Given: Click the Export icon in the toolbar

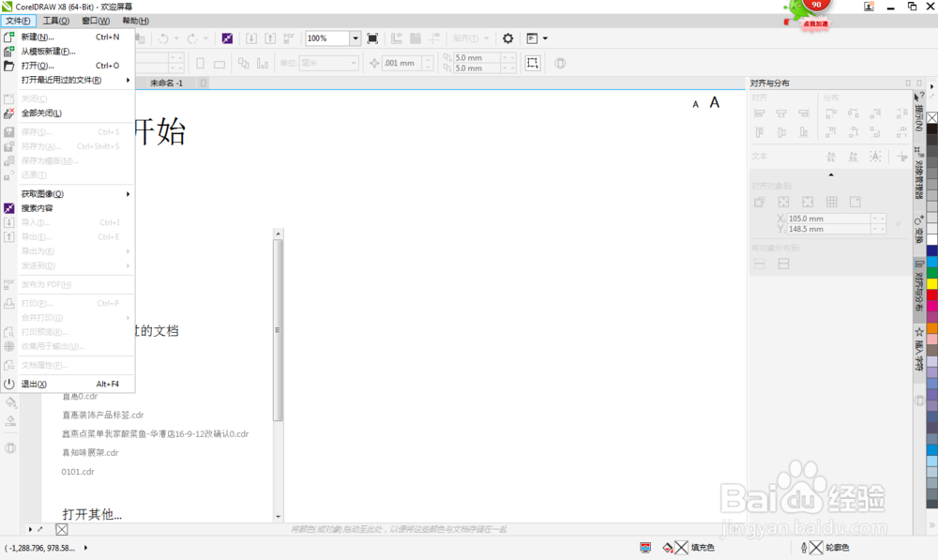Looking at the screenshot, I should [x=270, y=38].
